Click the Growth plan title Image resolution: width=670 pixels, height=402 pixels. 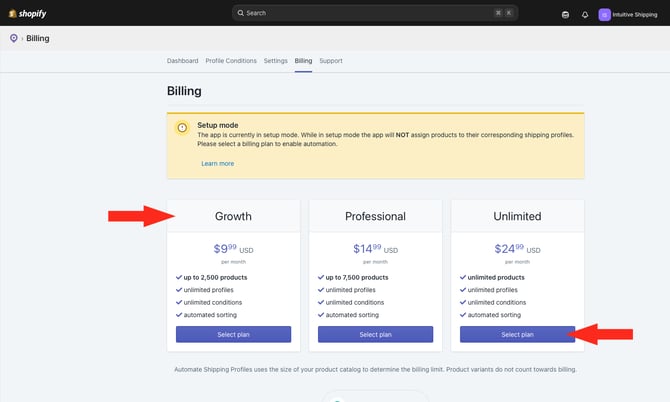pos(233,216)
